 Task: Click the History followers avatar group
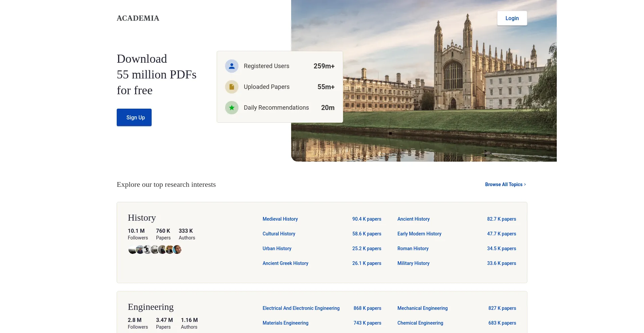(155, 249)
